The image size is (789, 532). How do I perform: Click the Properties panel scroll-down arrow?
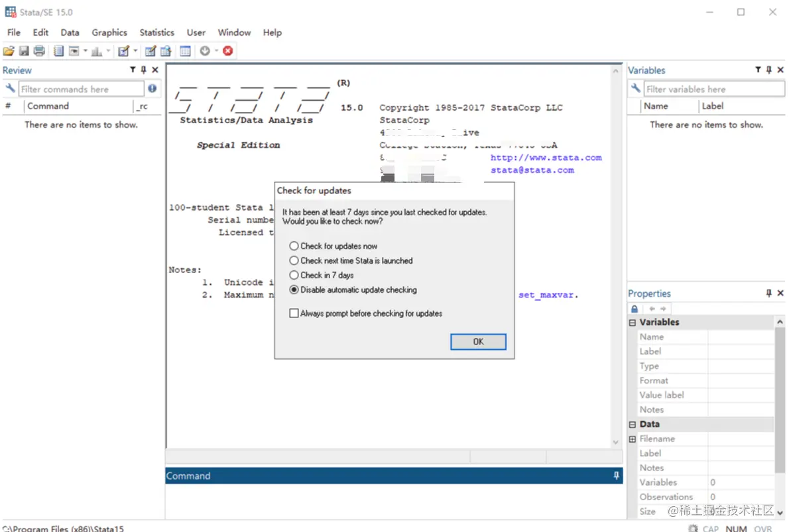click(780, 512)
